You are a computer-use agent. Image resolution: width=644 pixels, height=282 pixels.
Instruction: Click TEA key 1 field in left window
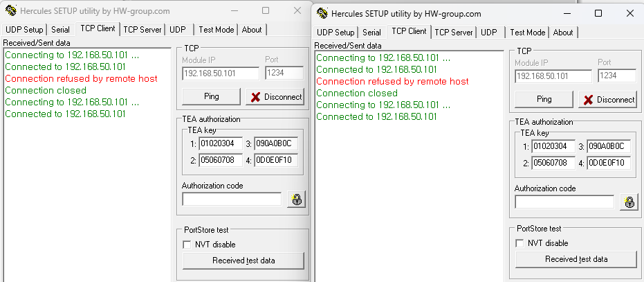[221, 143]
